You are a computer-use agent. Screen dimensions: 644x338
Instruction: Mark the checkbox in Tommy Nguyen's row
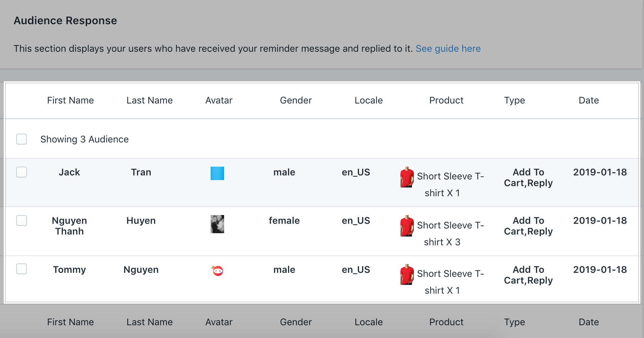[22, 269]
